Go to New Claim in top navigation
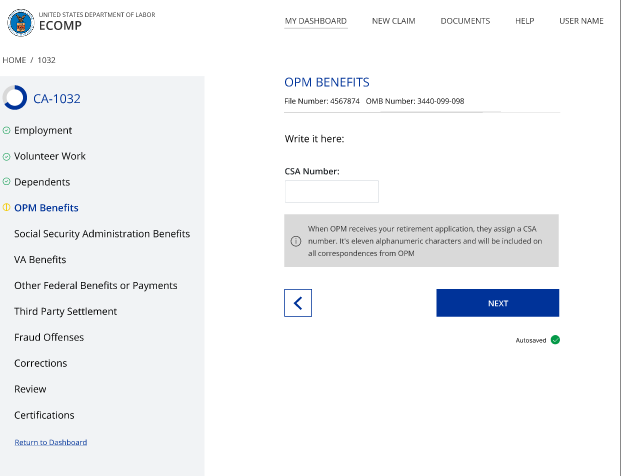Image resolution: width=621 pixels, height=476 pixels. coord(393,21)
